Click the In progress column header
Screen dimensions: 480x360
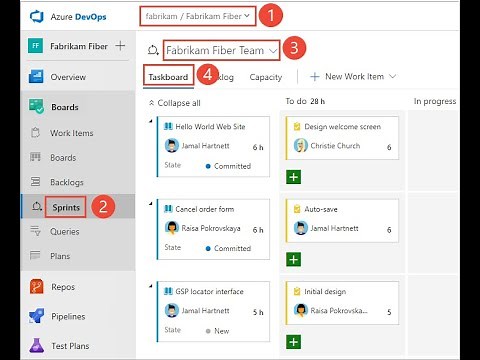pyautogui.click(x=435, y=101)
